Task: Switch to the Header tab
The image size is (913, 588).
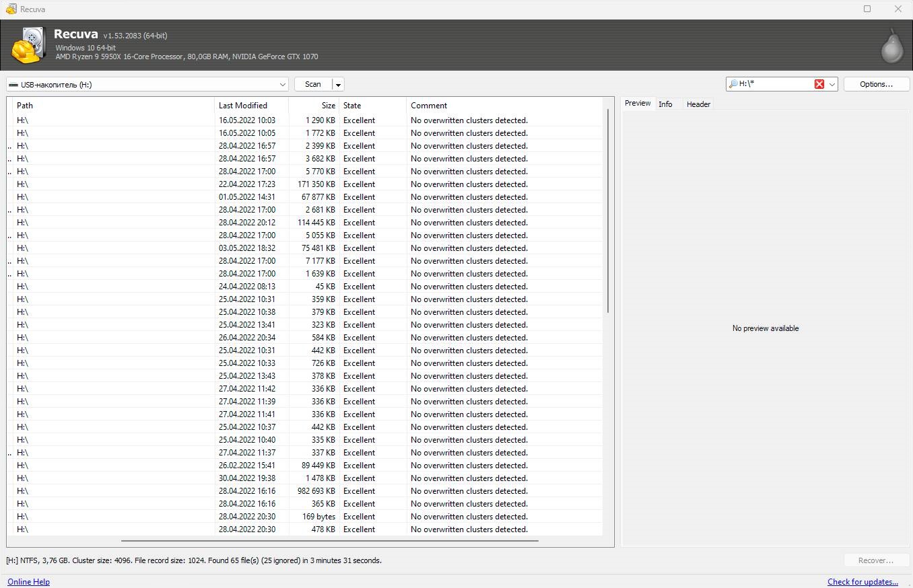Action: [698, 104]
